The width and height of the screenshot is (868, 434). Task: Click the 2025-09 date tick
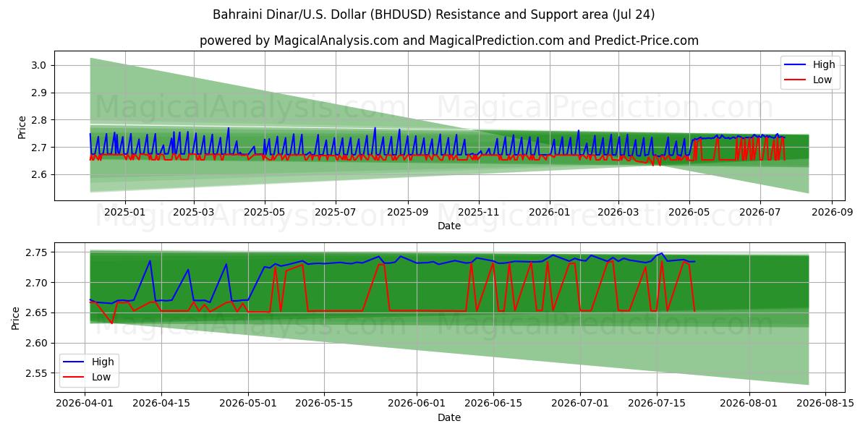point(407,212)
